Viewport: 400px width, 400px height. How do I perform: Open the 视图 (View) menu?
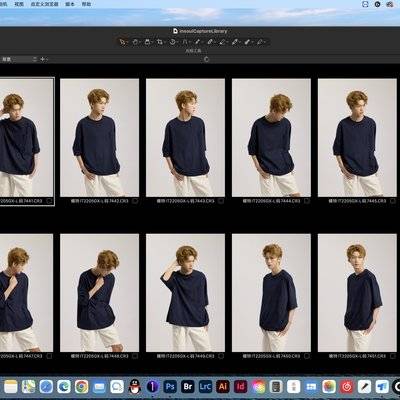(x=19, y=4)
